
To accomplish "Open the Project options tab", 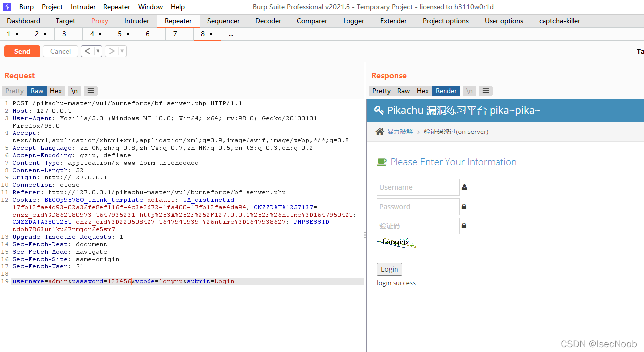I will click(x=446, y=21).
